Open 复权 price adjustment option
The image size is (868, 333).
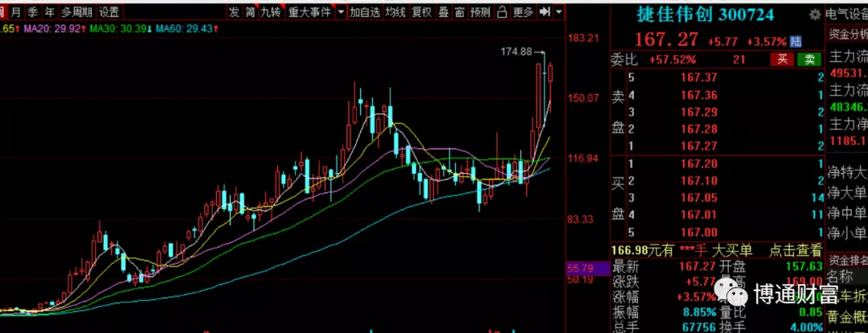coord(422,11)
